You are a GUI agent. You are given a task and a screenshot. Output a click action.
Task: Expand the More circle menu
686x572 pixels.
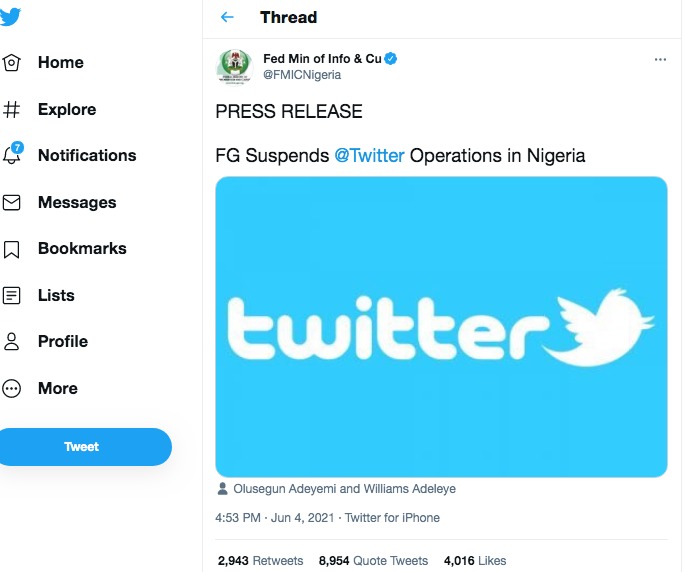tap(11, 388)
